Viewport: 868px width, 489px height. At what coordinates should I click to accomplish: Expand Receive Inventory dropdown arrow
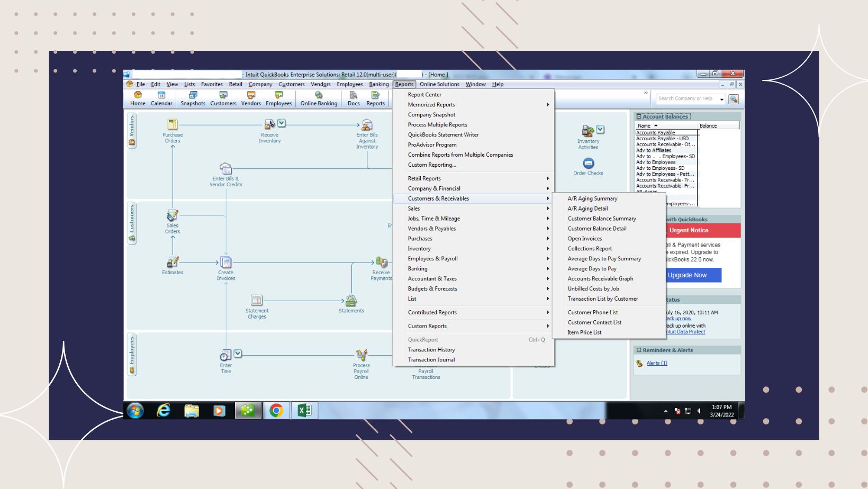pos(282,123)
